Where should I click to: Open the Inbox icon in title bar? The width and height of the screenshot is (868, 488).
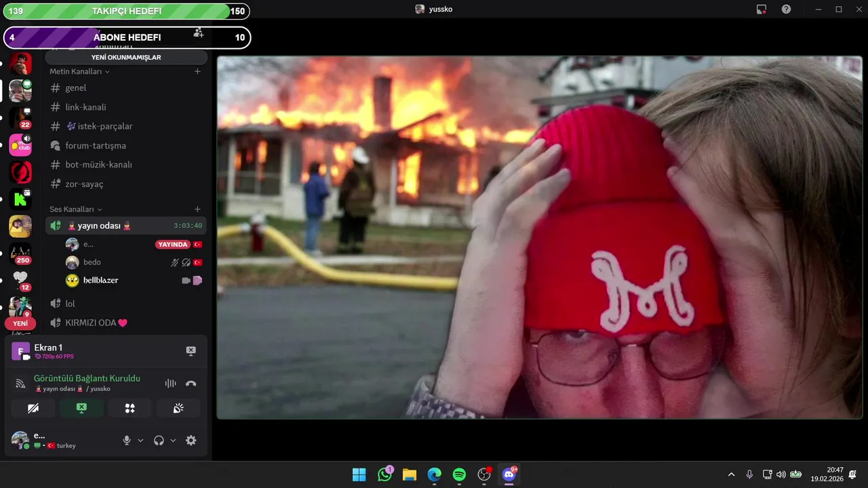(762, 9)
